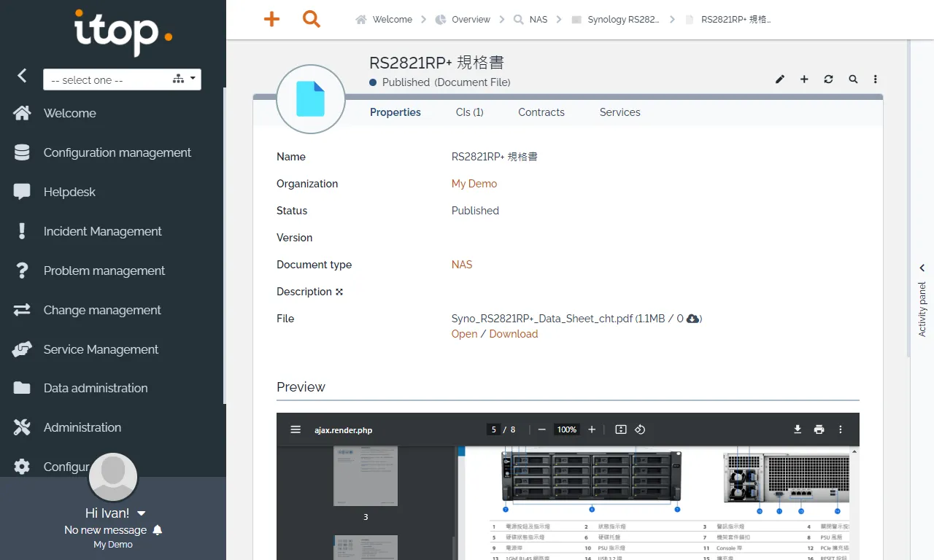Open the organization select-one dropdown
The width and height of the screenshot is (934, 560).
pyautogui.click(x=122, y=79)
